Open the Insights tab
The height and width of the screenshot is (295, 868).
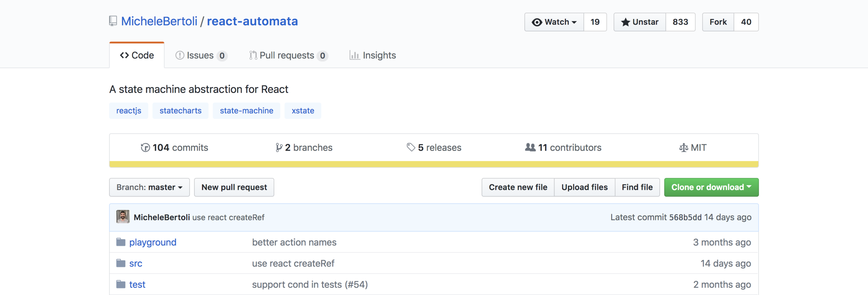point(373,55)
